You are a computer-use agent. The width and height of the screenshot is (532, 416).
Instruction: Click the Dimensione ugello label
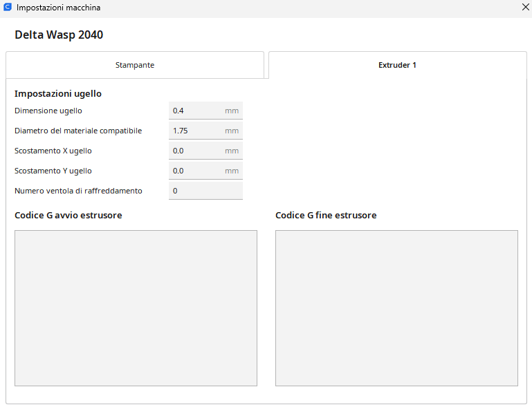48,111
